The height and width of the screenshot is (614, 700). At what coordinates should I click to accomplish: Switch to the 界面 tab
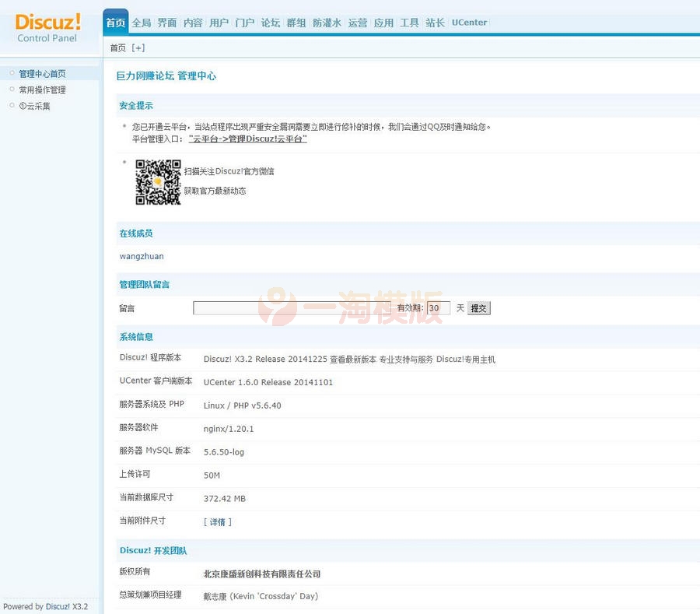tap(167, 23)
